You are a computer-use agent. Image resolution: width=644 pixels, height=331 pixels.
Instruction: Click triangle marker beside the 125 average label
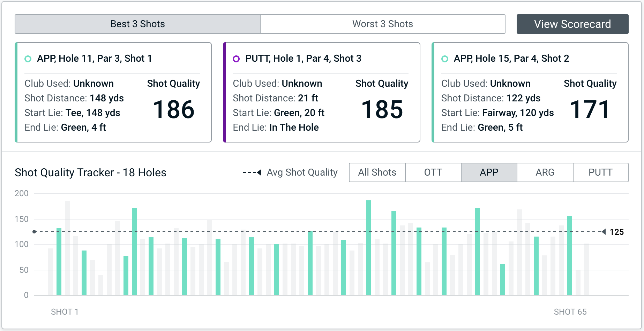(x=604, y=232)
